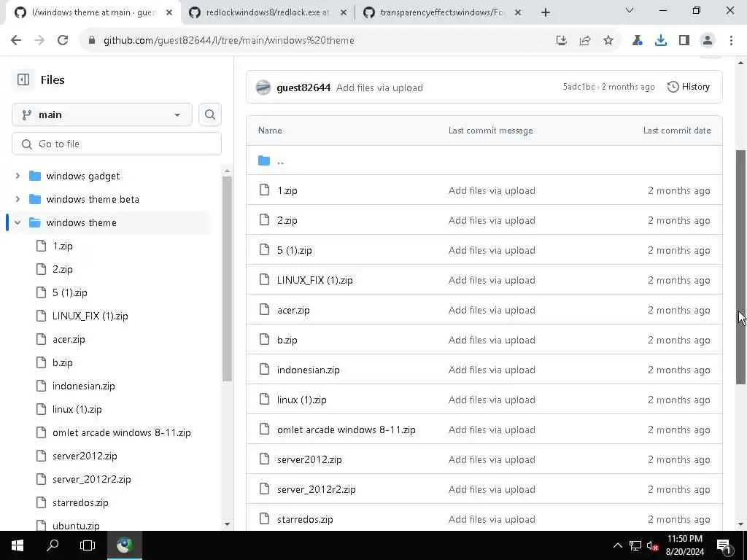Select LINUX_FIX (1).zip in the file tree

point(90,316)
